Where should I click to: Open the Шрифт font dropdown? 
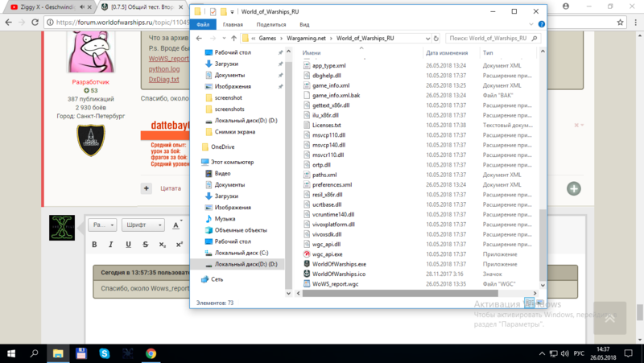(x=143, y=225)
